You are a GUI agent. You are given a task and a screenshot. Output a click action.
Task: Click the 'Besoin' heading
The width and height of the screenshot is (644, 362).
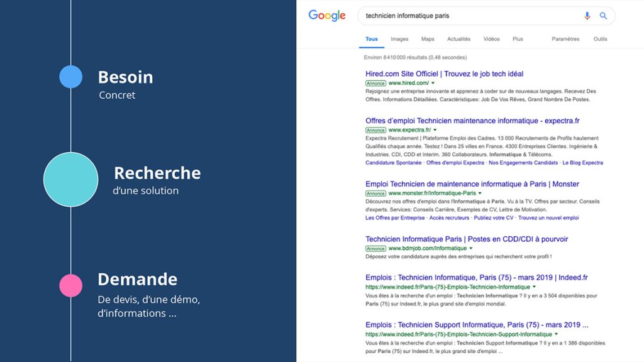[x=125, y=77]
